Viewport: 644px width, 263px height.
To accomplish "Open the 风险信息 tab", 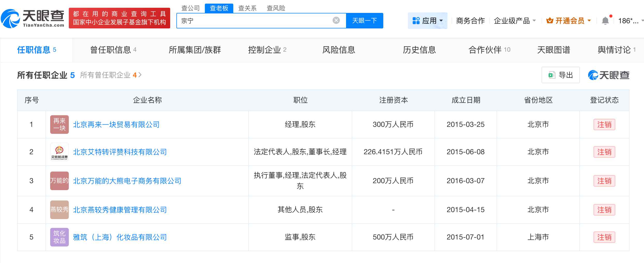I will point(339,50).
